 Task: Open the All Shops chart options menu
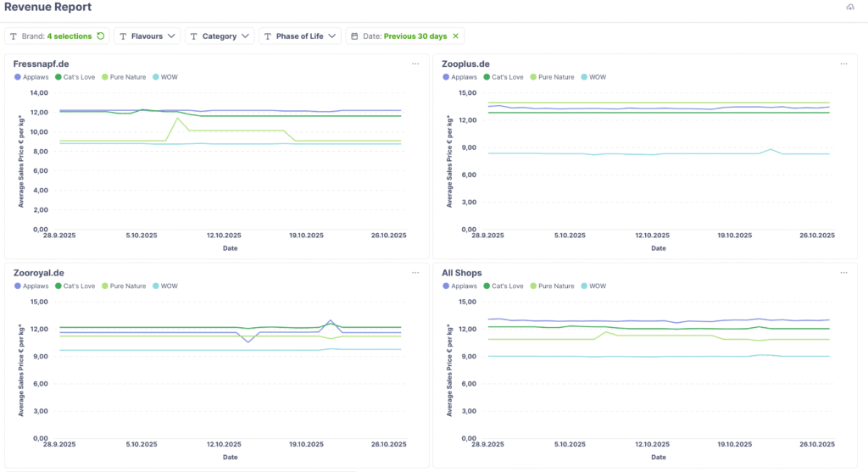point(843,273)
